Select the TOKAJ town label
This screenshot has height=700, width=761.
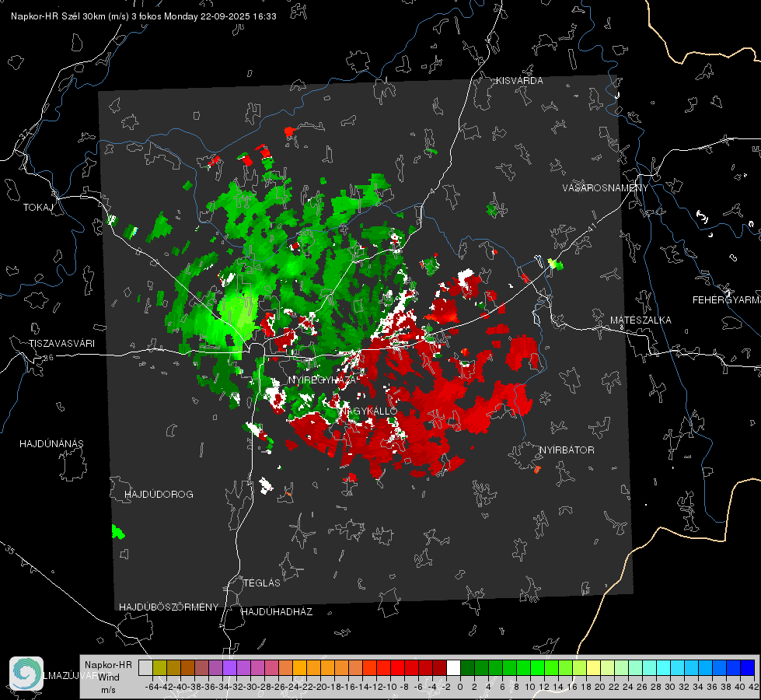pos(38,208)
